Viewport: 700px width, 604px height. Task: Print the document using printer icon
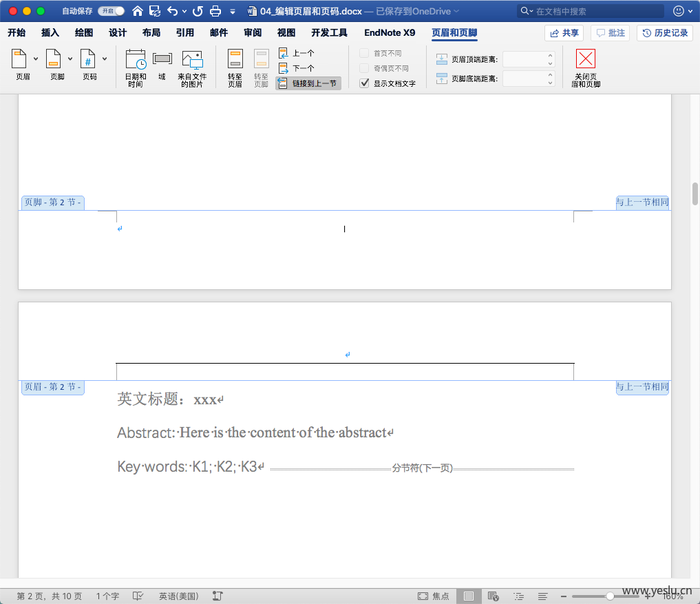[215, 11]
